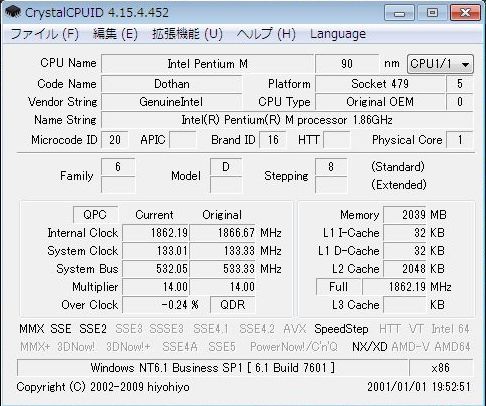Viewport: 486px width, 406px height.
Task: Click original Internal Clock 1866.67
Action: (x=223, y=233)
